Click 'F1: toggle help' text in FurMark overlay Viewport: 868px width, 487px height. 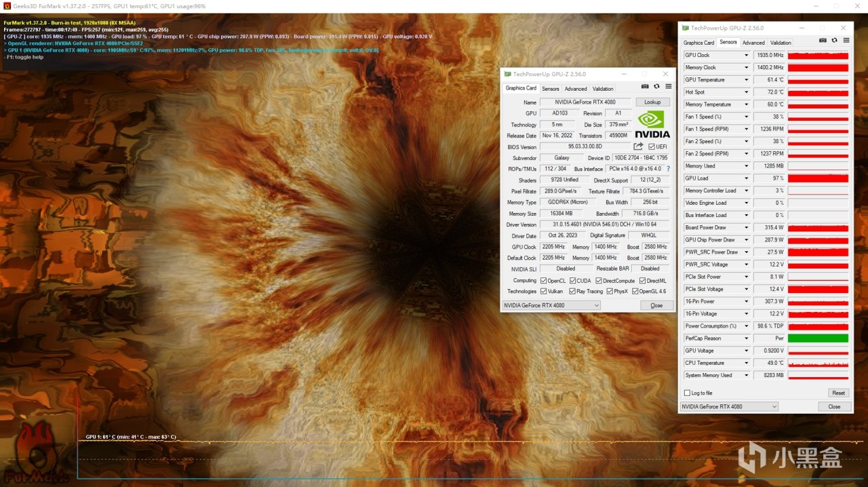coord(24,57)
